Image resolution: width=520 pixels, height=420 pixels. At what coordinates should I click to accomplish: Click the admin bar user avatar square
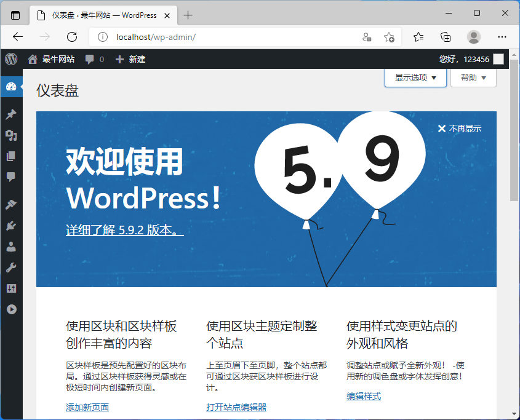498,59
